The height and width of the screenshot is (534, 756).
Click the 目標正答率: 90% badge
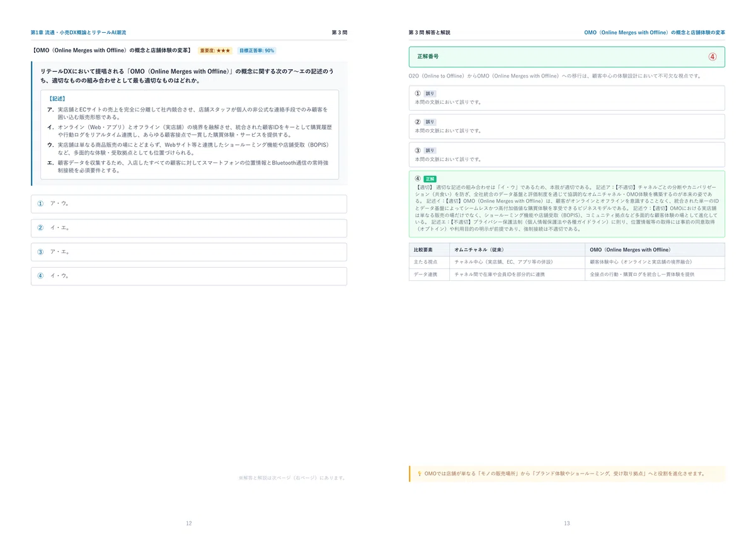pyautogui.click(x=256, y=50)
